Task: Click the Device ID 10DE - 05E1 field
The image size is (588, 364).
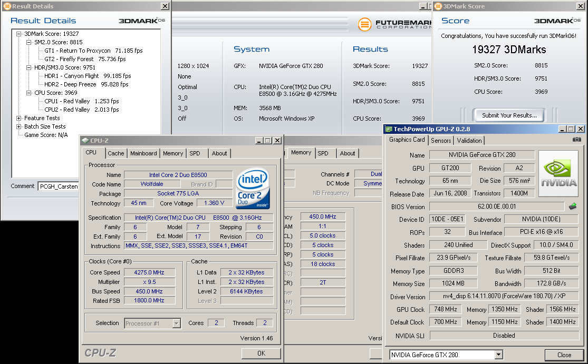Action: tap(447, 219)
